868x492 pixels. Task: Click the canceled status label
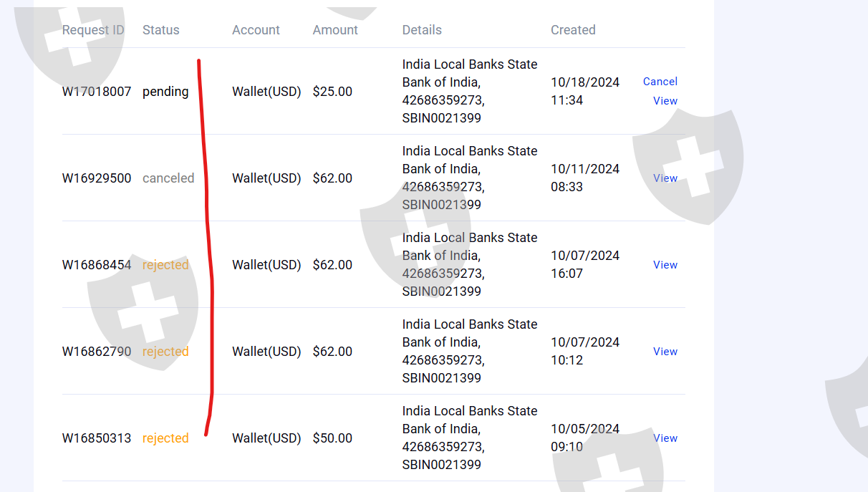[x=168, y=178]
